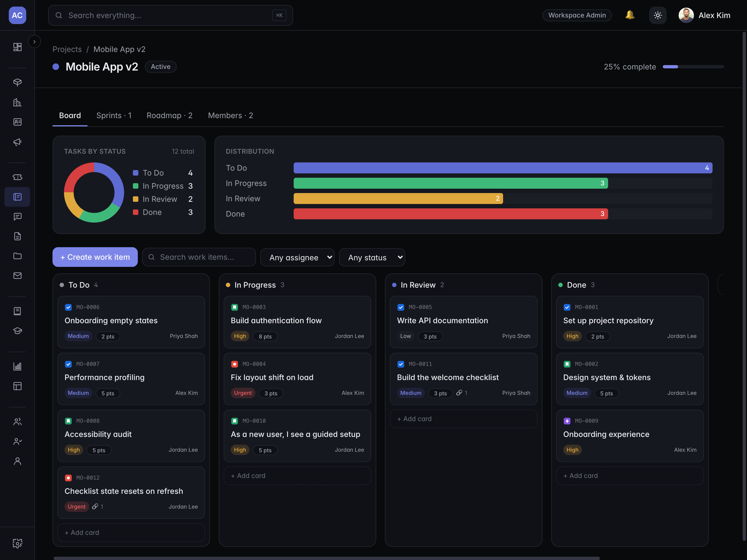Switch to the Roadmap tab
This screenshot has width=747, height=560.
pos(170,115)
